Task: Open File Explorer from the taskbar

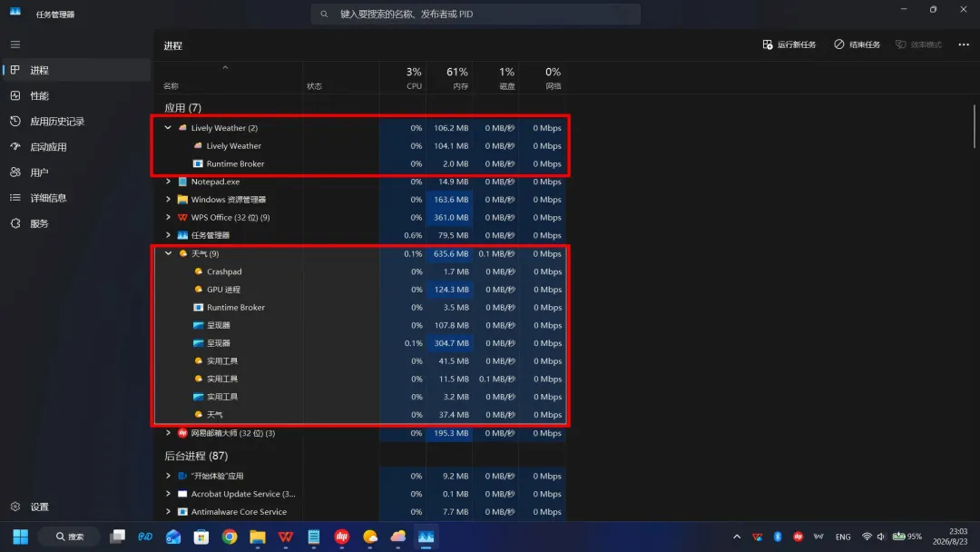Action: coord(258,537)
